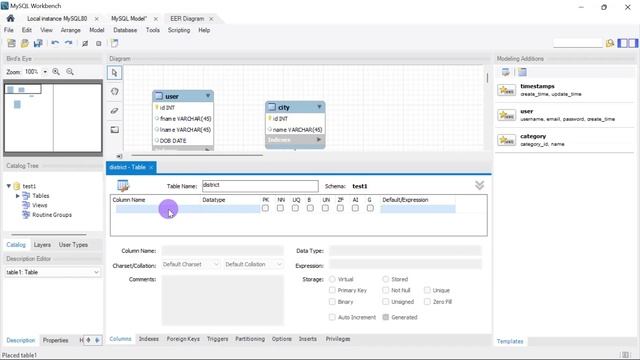The width and height of the screenshot is (640, 360).
Task: Select the new layer tool
Action: (x=114, y=130)
